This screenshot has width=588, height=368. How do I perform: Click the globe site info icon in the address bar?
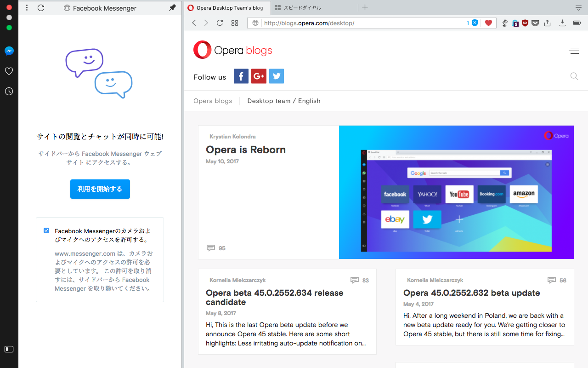tap(256, 23)
